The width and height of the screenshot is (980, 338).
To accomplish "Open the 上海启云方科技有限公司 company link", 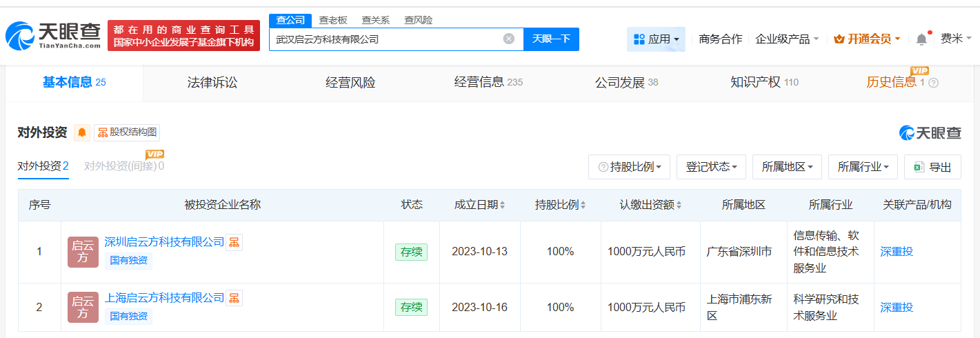I will (164, 298).
